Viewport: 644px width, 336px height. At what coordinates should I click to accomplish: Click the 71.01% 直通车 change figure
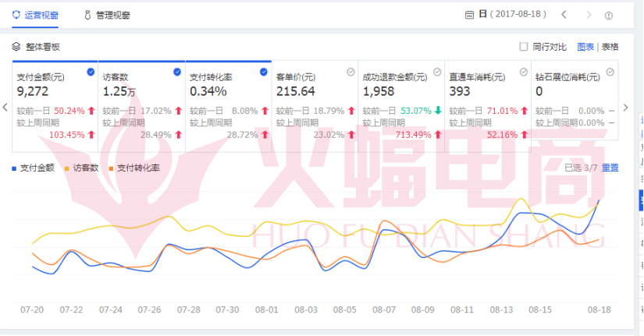(502, 111)
